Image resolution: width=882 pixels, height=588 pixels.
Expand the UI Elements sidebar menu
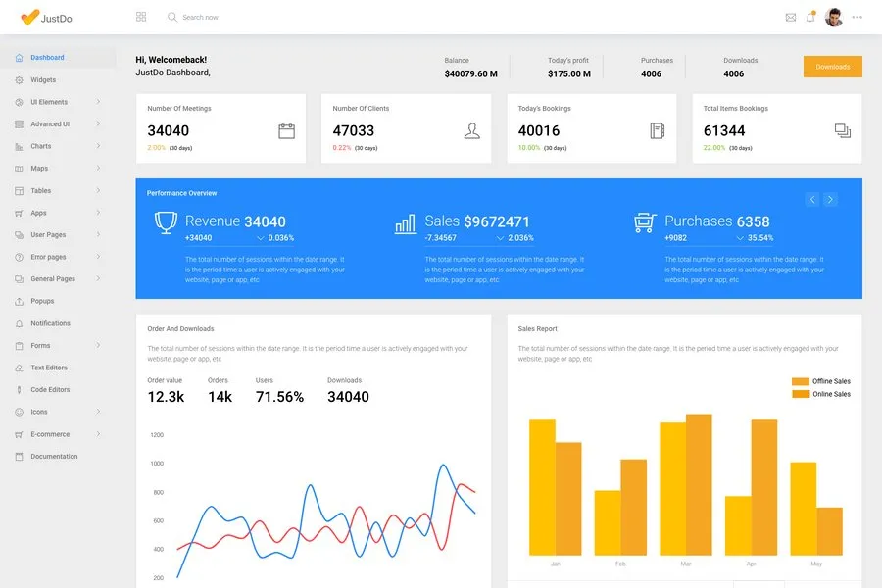point(57,102)
